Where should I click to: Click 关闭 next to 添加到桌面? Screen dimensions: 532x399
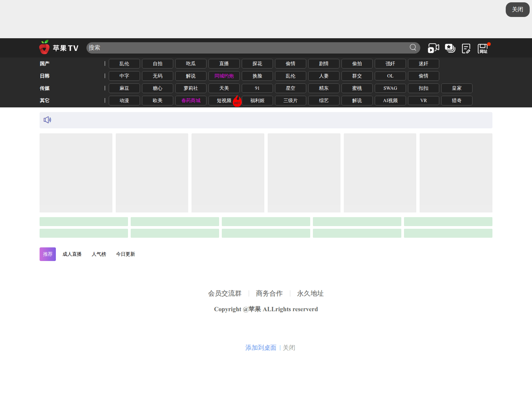click(289, 347)
